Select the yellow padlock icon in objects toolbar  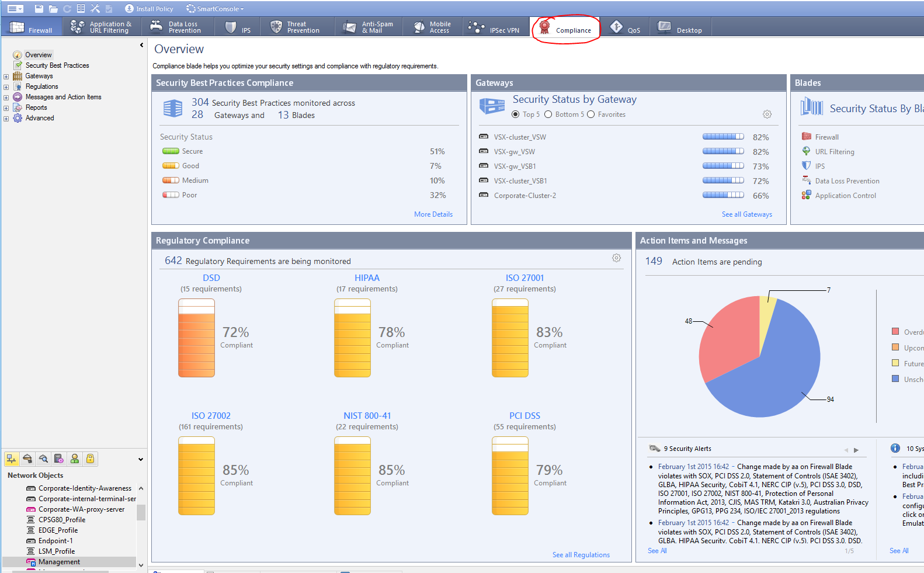point(90,459)
